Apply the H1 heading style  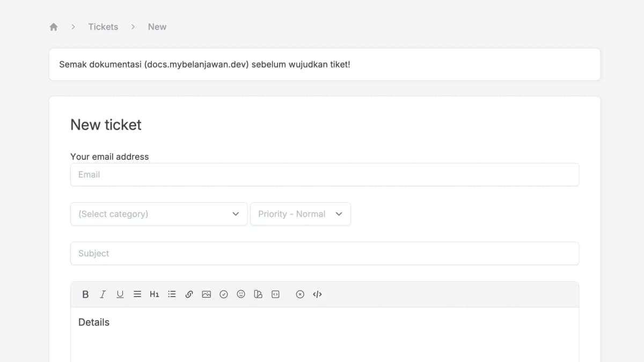(x=155, y=294)
